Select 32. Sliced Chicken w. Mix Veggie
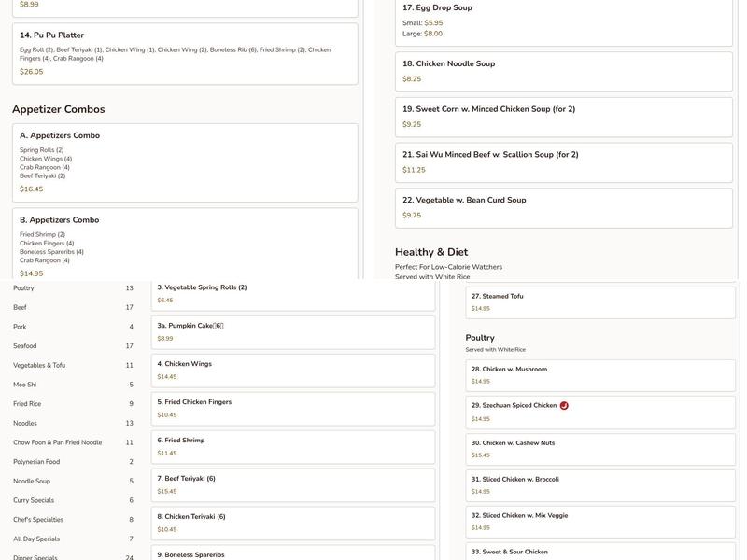Viewport: 747px width, 560px height. [599, 521]
